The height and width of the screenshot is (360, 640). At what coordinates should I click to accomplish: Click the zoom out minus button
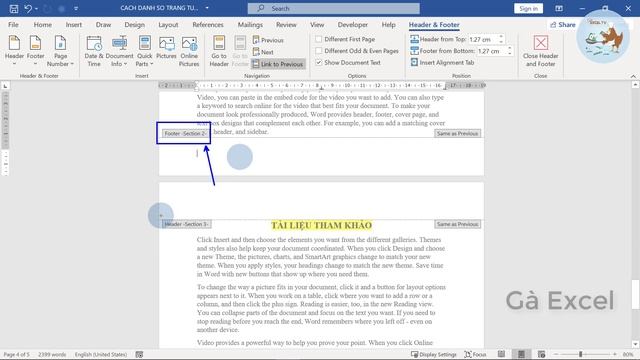556,354
